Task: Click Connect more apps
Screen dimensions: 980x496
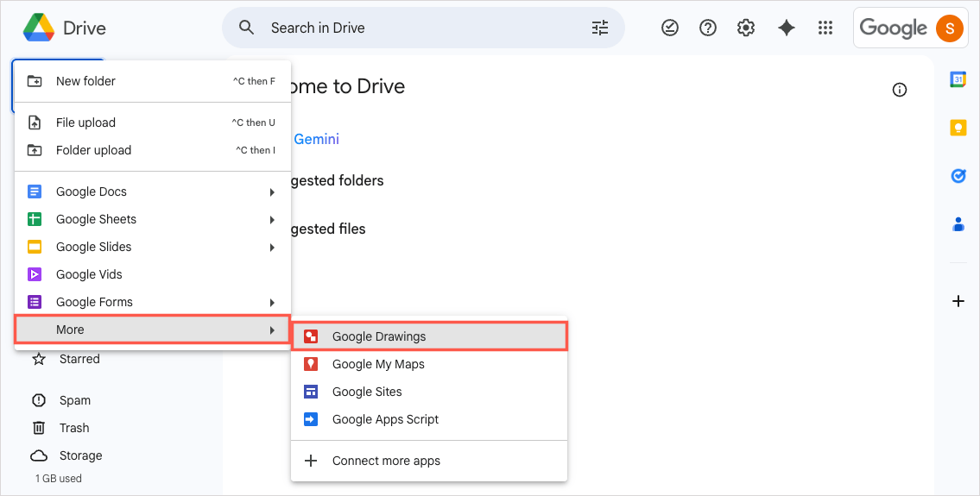Action: 386,461
